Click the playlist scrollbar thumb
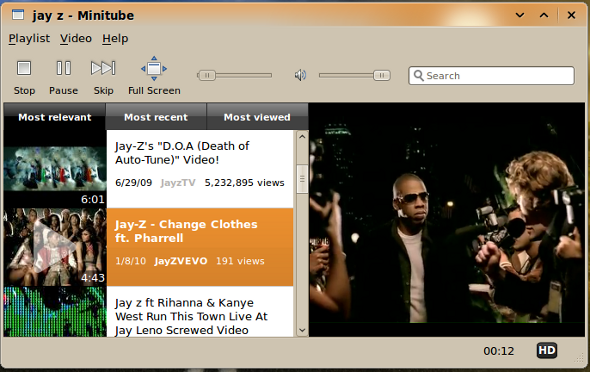Image resolution: width=590 pixels, height=372 pixels. [302, 179]
